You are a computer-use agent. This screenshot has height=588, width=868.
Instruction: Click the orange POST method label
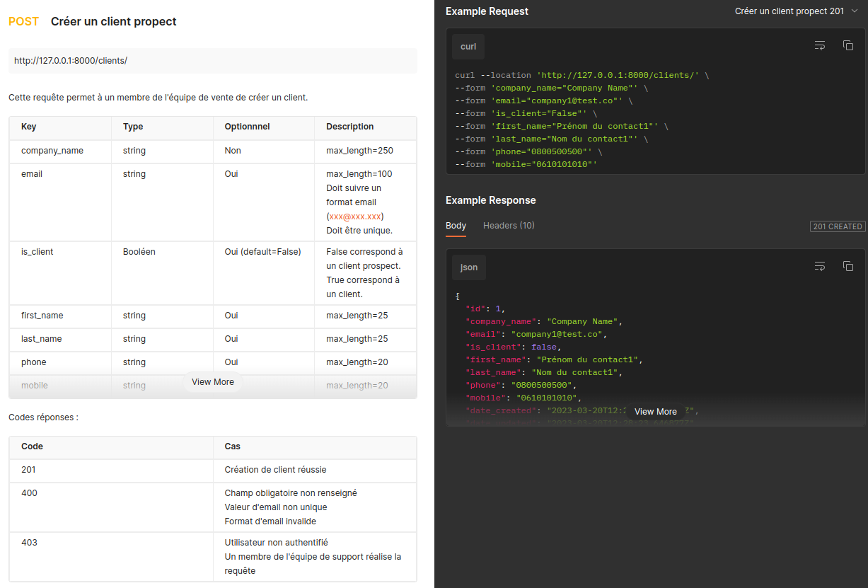pyautogui.click(x=23, y=22)
